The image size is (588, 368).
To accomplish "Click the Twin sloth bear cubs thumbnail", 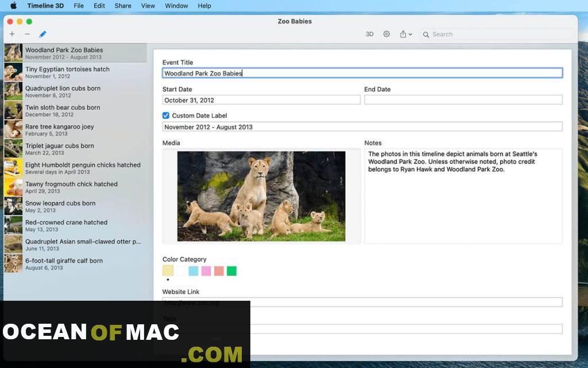I will pyautogui.click(x=14, y=110).
